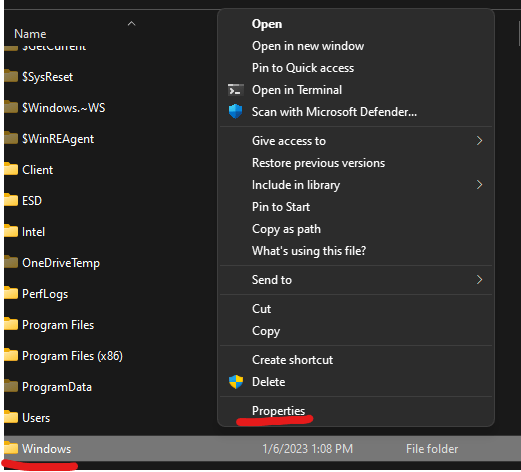Screen dimensions: 521x472
Task: Click the UAC shield icon next to Delete
Action: 236,382
